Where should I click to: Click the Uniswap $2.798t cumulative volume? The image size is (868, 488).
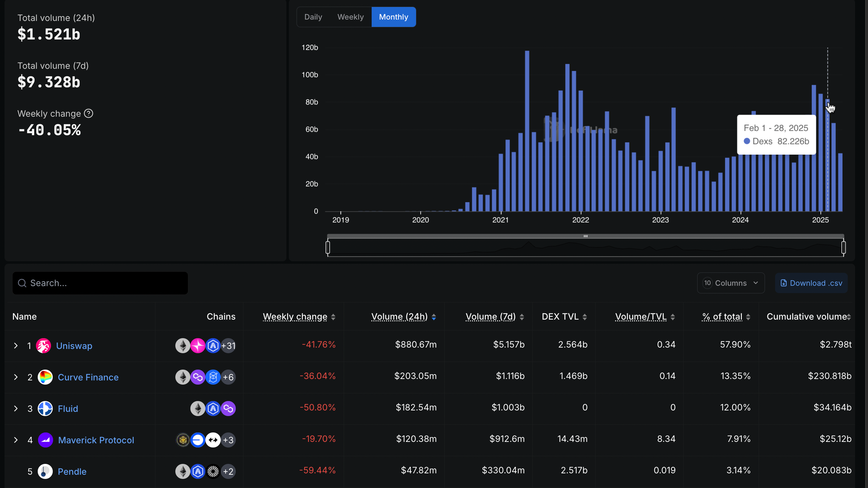(836, 344)
